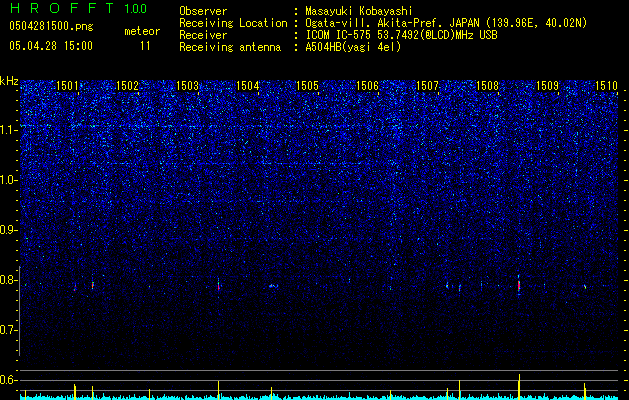Click the 0.8 kHz frequency label
Screen dimensions: 629x400
point(8,280)
